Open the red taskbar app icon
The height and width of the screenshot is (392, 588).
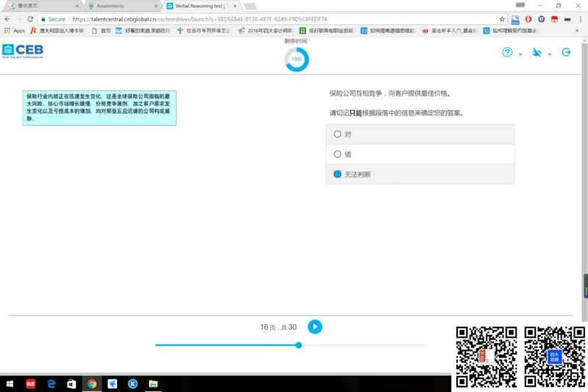pos(30,384)
